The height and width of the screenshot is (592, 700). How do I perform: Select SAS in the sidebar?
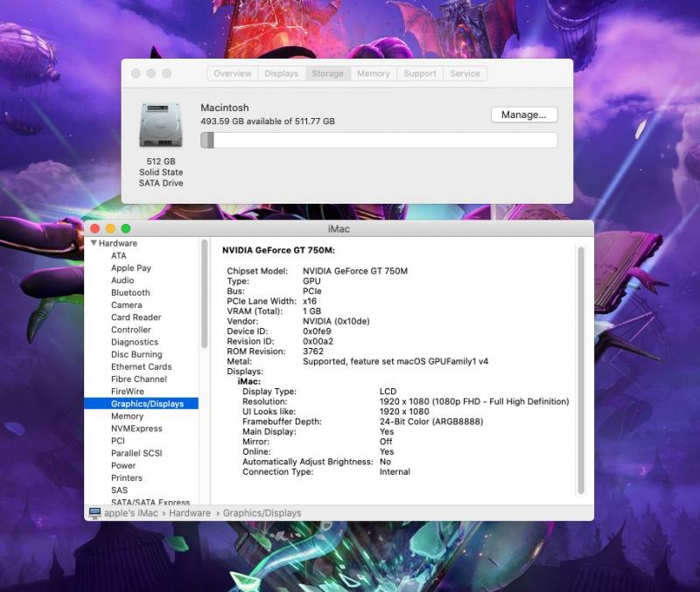click(119, 491)
